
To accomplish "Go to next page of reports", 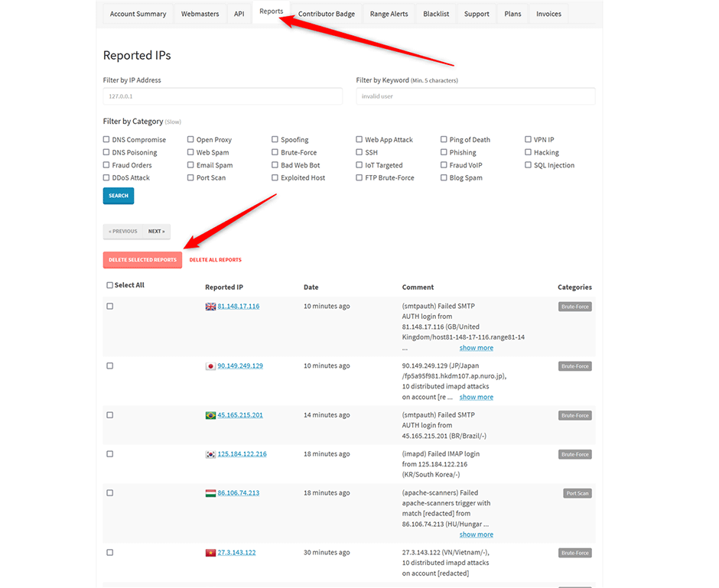I will 156,231.
